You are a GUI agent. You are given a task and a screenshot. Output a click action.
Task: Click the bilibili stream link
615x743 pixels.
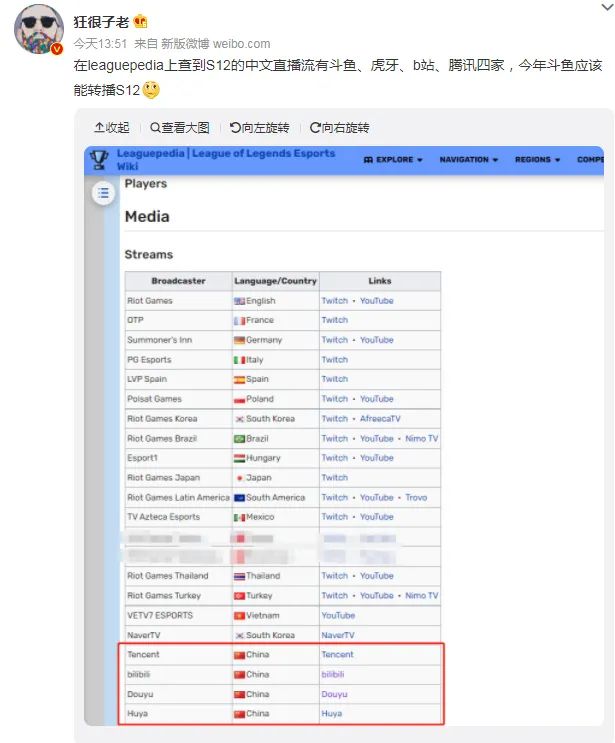[335, 674]
